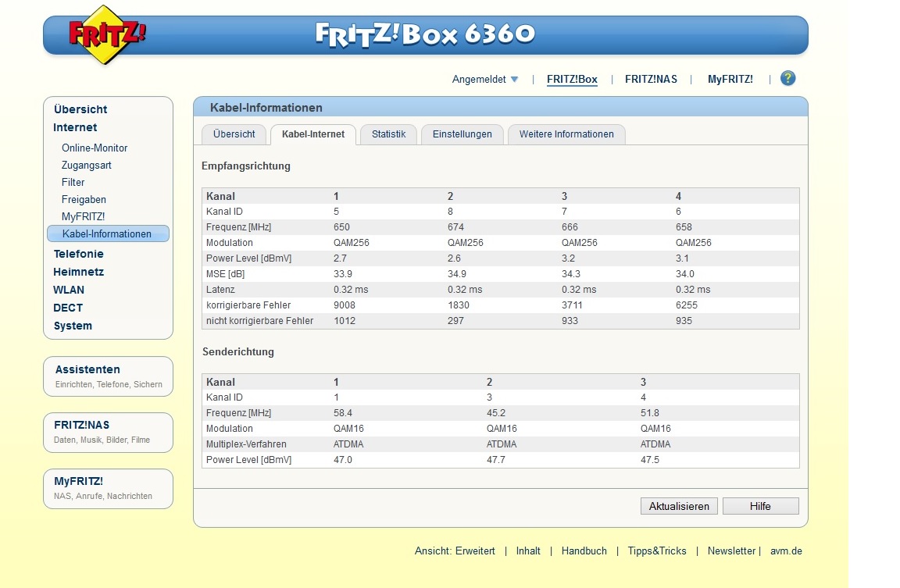Expand the Angemeldet dropdown arrow
Image resolution: width=900 pixels, height=588 pixels.
pos(514,79)
